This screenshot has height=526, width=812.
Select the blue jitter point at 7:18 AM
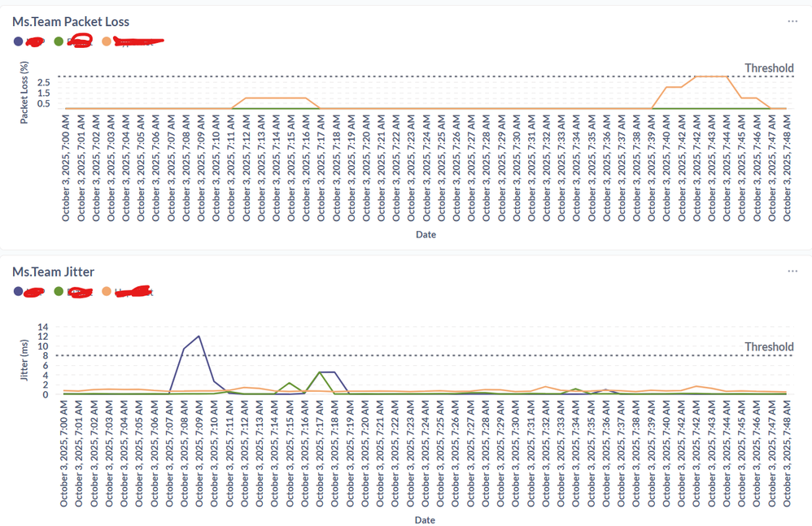[x=334, y=372]
